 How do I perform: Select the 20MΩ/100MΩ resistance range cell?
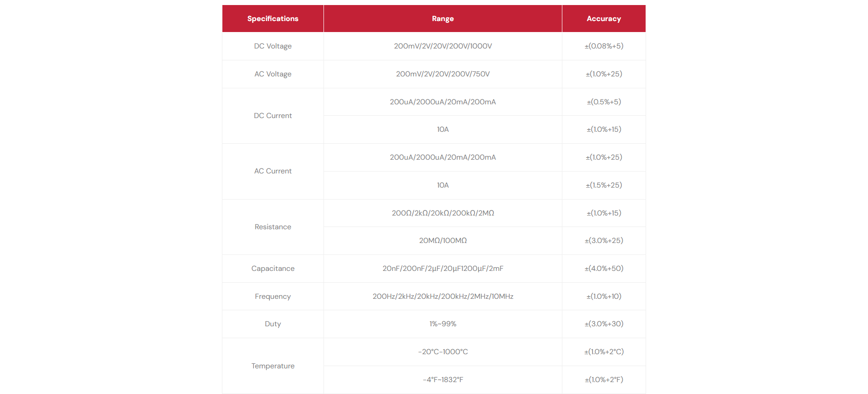point(442,241)
